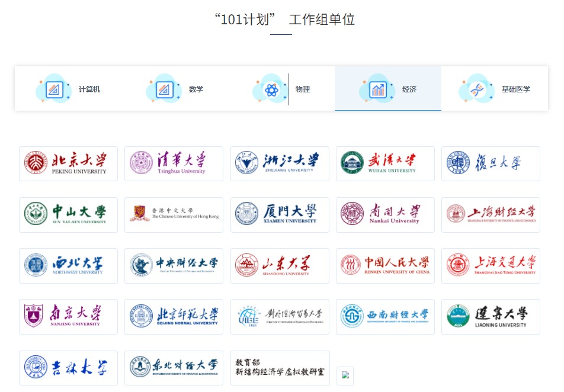Image resolution: width=564 pixels, height=392 pixels.
Task: Open the Chinese University of Hong Kong card
Action: (174, 215)
